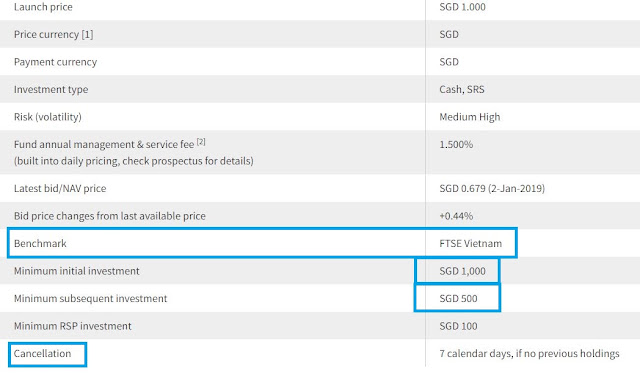Click the 1.500% management fee value
The image size is (640, 373).
tap(456, 144)
